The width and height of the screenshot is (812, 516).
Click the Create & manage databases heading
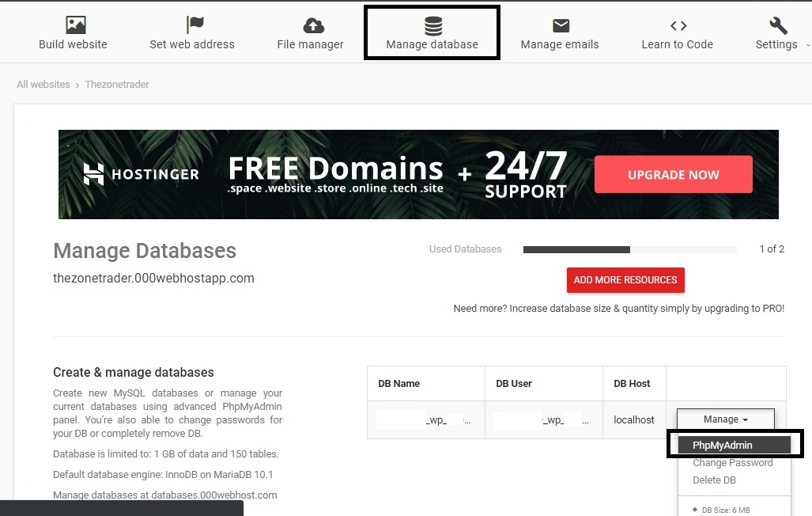[x=133, y=372]
